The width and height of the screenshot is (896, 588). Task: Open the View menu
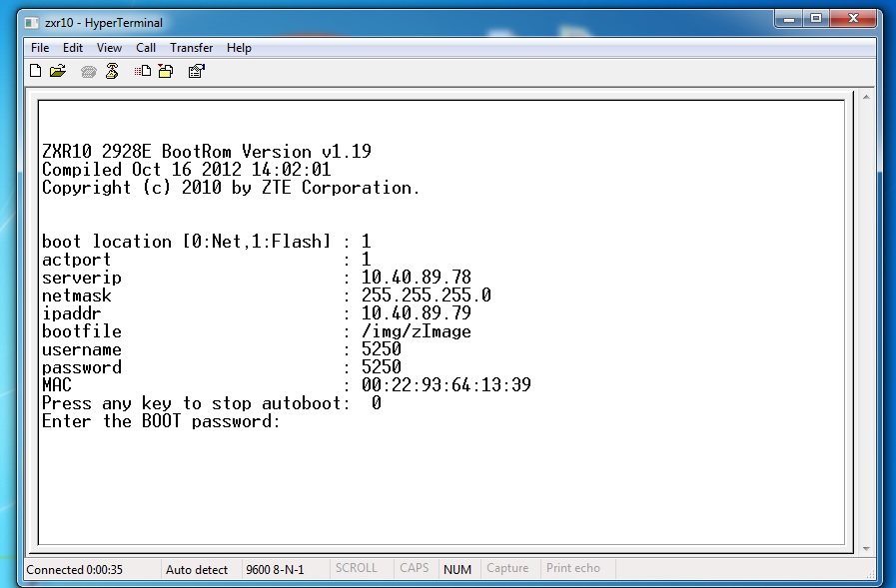[109, 48]
